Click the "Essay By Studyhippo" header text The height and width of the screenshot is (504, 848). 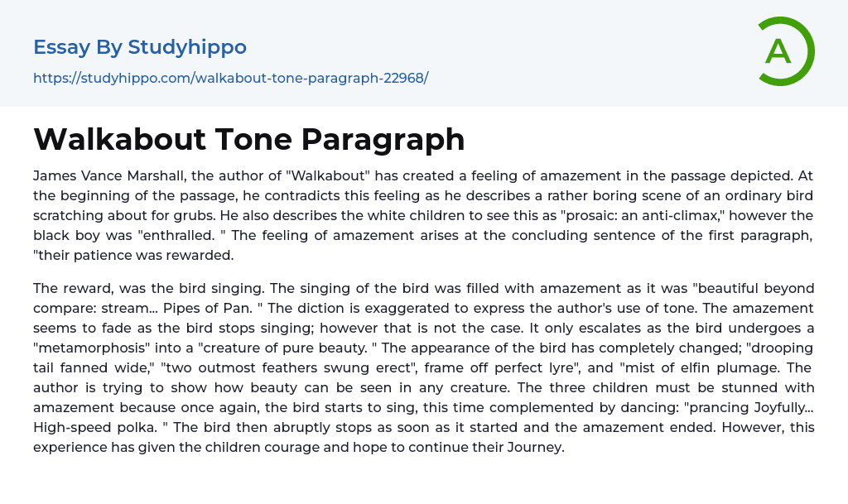(140, 47)
